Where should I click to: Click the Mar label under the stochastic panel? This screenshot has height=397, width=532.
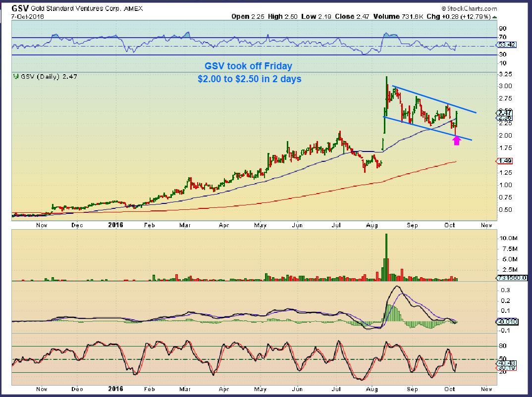[x=185, y=389]
